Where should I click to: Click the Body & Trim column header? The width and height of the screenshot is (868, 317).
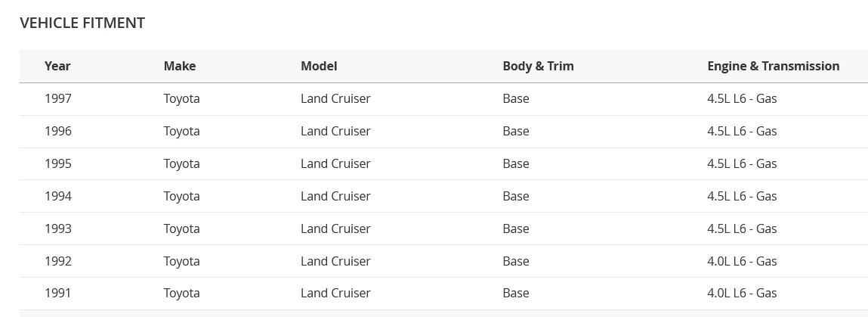(x=538, y=66)
